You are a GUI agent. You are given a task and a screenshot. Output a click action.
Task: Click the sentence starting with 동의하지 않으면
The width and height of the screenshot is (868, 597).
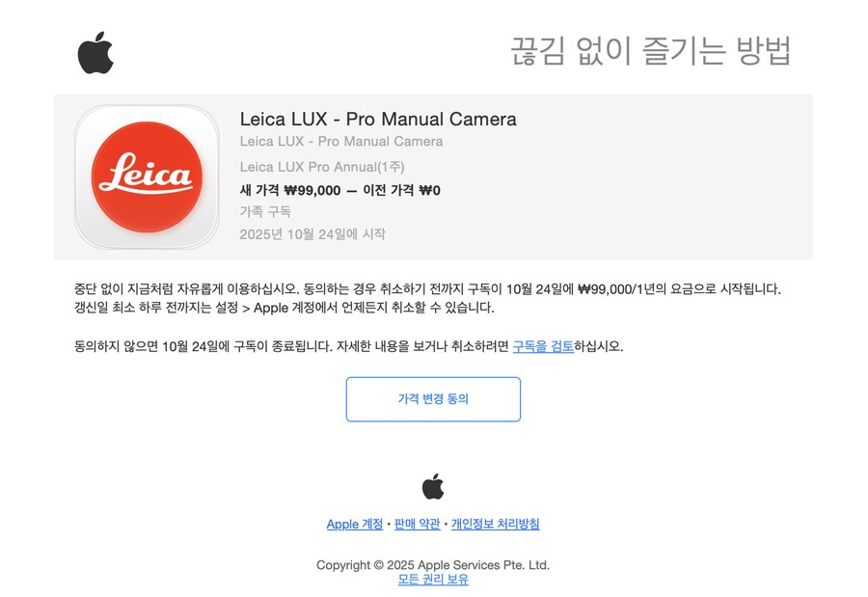point(349,346)
